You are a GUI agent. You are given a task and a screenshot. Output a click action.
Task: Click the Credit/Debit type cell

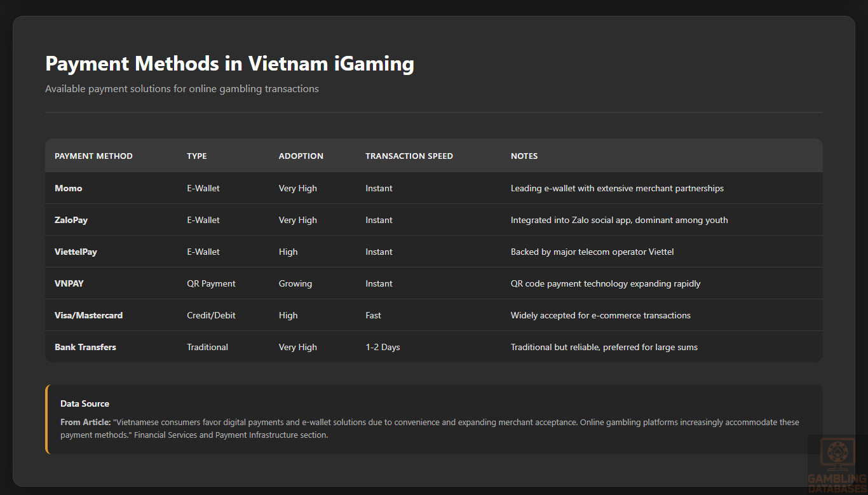211,316
